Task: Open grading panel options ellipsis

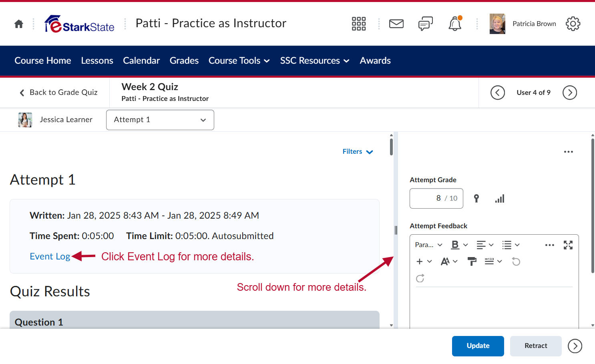Action: pos(569,152)
